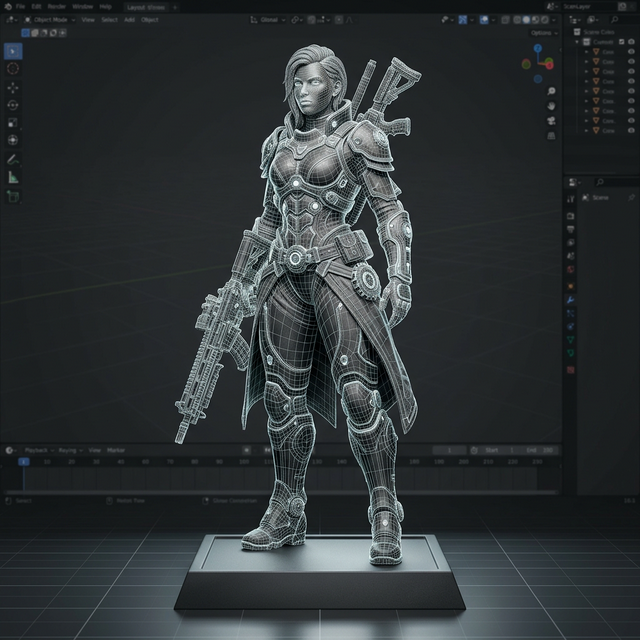The width and height of the screenshot is (640, 640).
Task: Open the File menu
Action: tap(20, 7)
